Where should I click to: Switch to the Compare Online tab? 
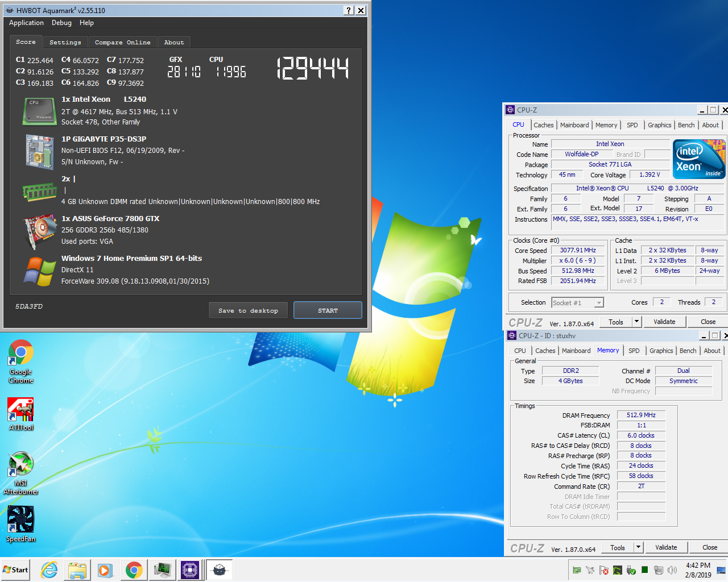coord(122,42)
